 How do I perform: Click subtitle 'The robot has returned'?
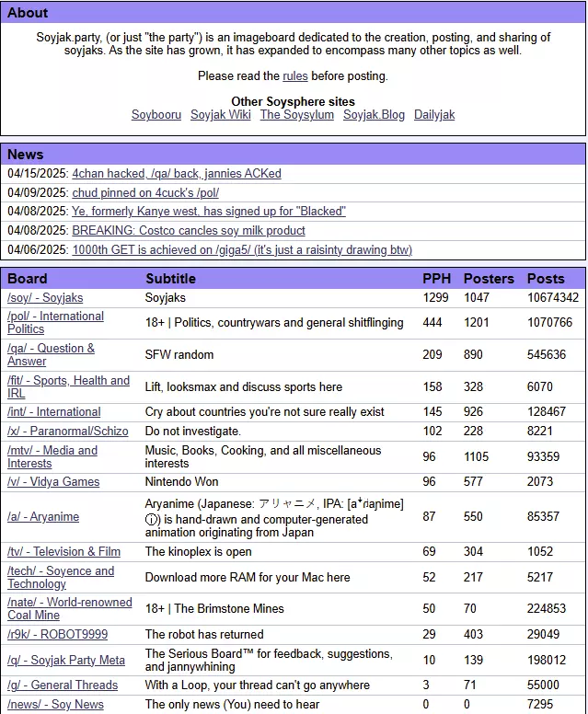[x=204, y=635]
